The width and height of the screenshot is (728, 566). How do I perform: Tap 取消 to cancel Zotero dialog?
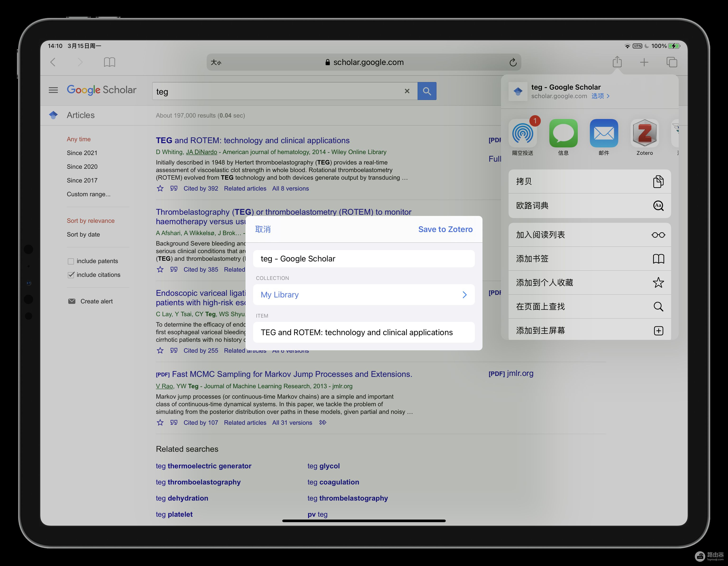click(x=263, y=229)
